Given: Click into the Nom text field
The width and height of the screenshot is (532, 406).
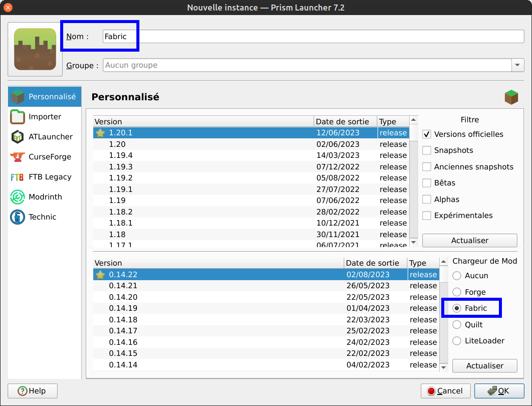Looking at the screenshot, I should tap(311, 37).
